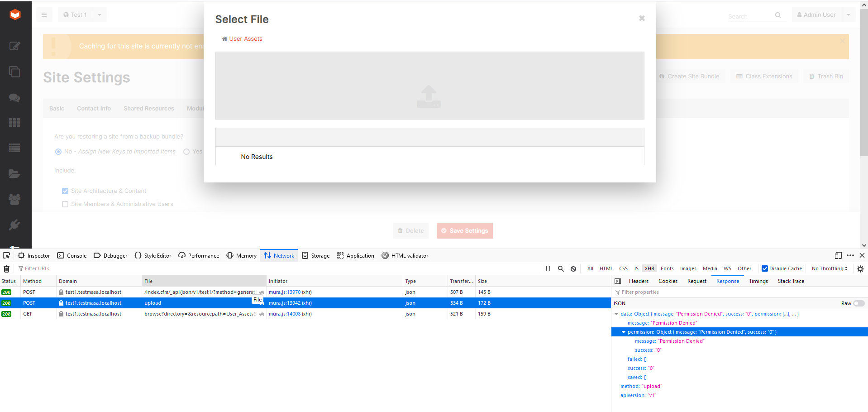The width and height of the screenshot is (868, 412).
Task: Activate the devtools element picker icon
Action: click(x=6, y=255)
